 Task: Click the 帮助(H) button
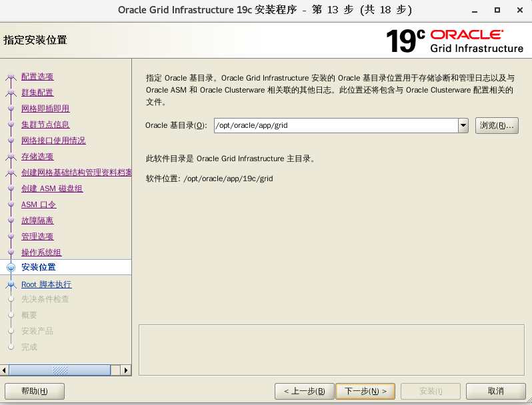point(35,391)
